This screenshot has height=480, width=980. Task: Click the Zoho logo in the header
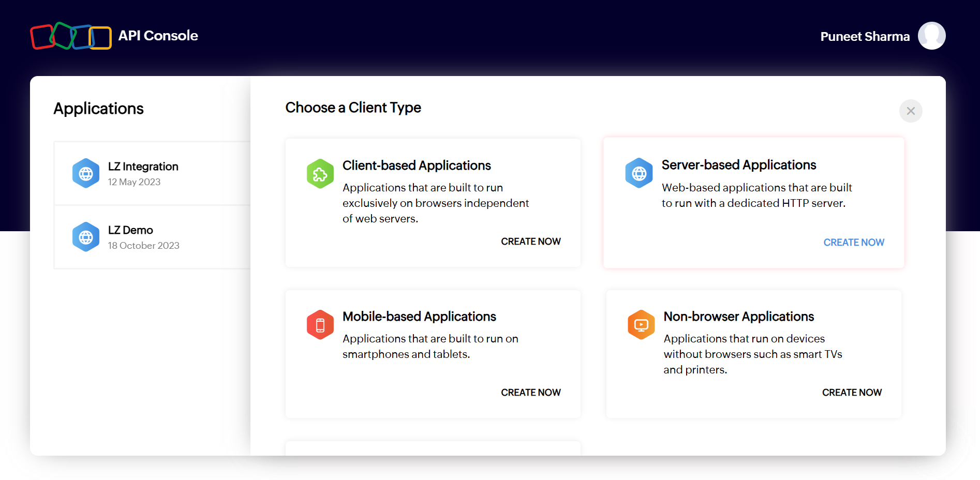click(71, 36)
